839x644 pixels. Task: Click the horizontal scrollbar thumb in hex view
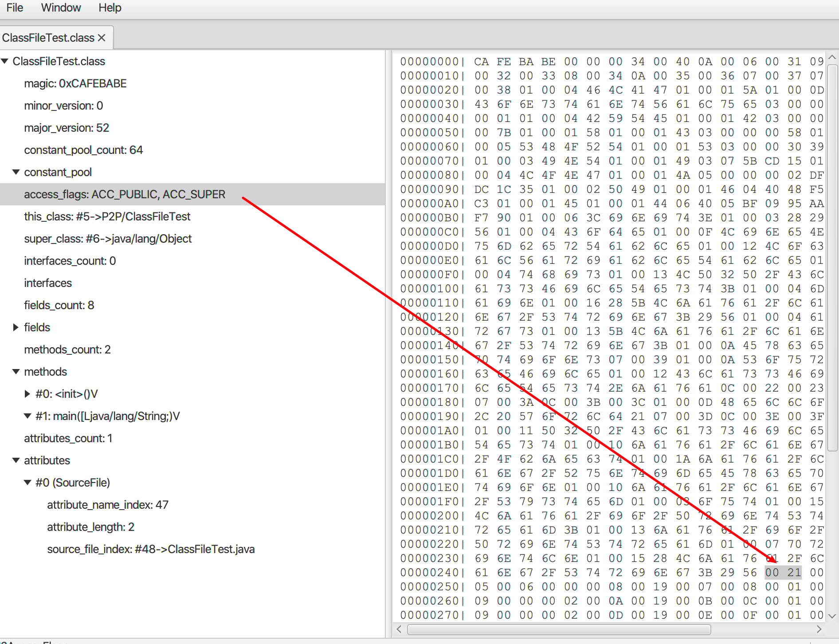559,629
